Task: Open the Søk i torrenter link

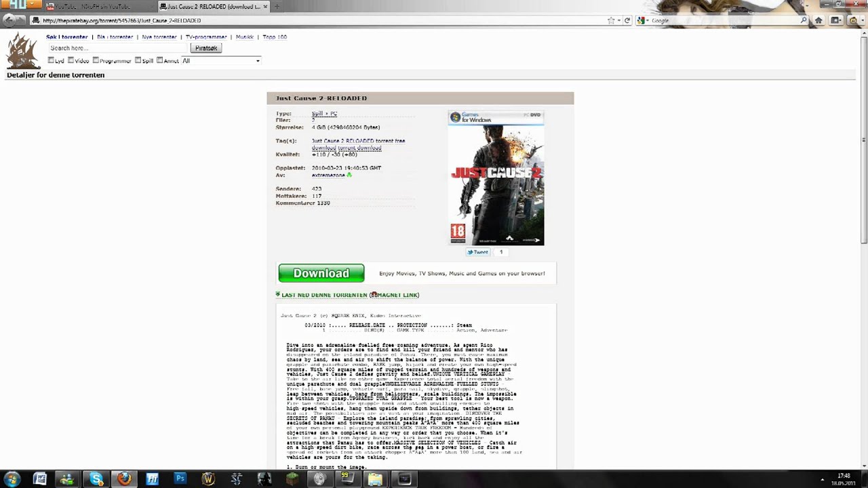Action: (66, 37)
